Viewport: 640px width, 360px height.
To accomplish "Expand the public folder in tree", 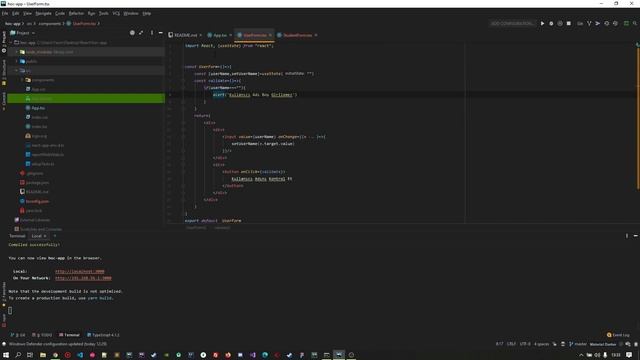I will pos(17,61).
